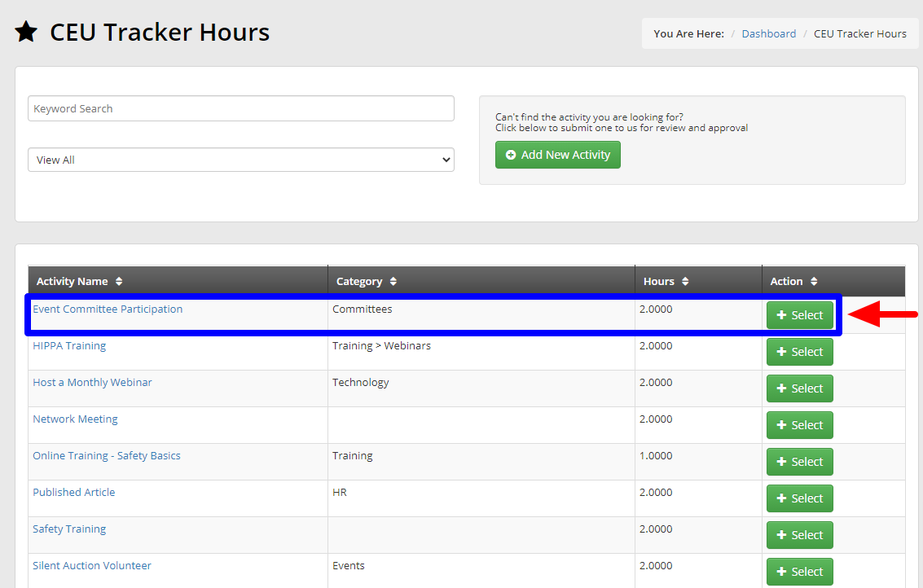Click the Training category cell for Safety Basics

click(353, 455)
